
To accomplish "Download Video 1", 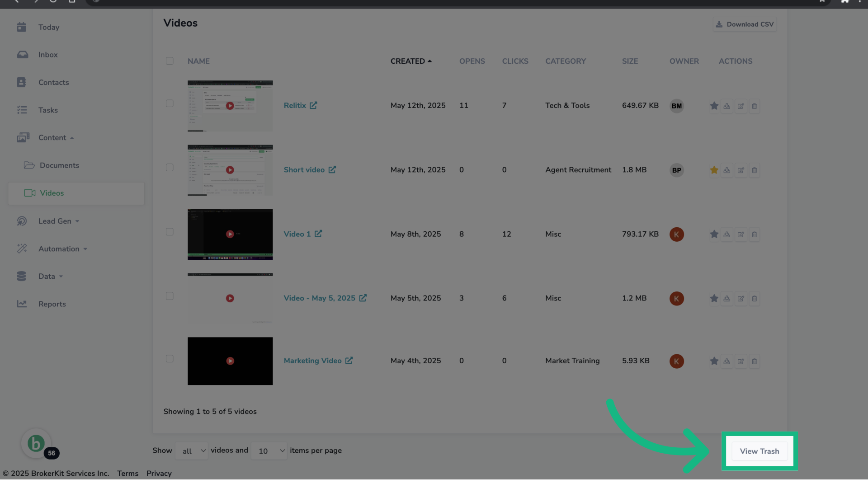I will coord(727,235).
